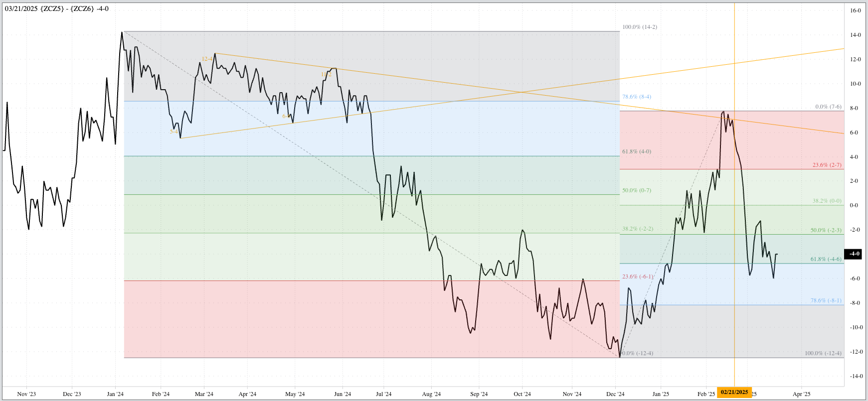
Task: Select the black -4-0 current price tag
Action: click(x=855, y=254)
